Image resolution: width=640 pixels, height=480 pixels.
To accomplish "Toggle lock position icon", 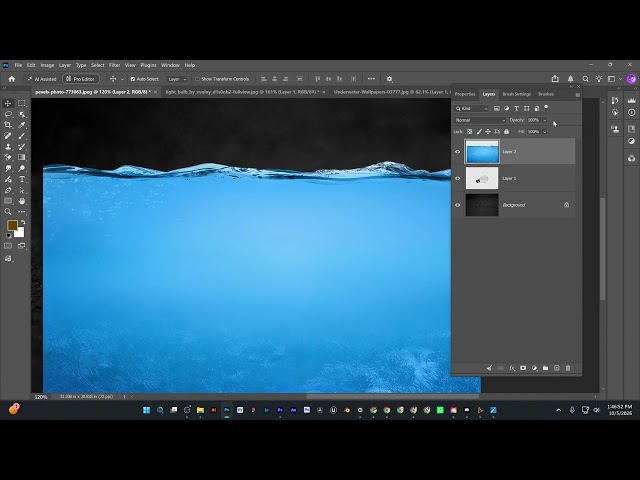I will [x=488, y=131].
